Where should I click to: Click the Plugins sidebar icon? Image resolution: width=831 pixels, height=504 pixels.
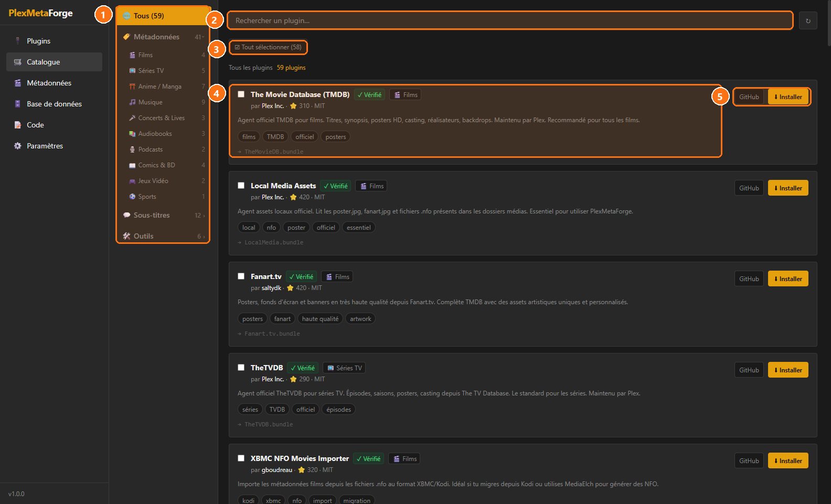[18, 41]
